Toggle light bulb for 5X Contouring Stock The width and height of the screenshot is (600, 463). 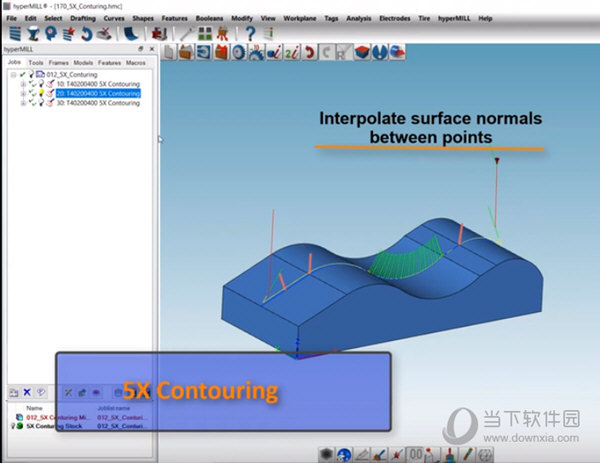[13, 426]
